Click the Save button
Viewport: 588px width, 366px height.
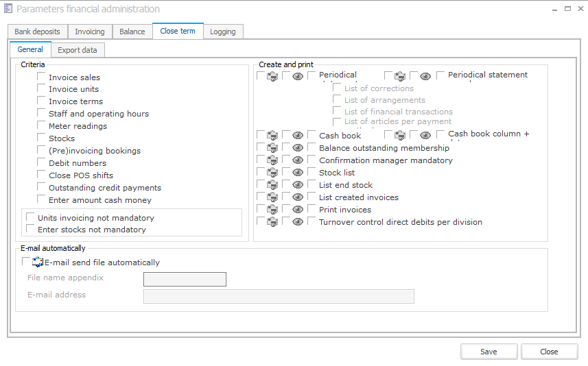click(489, 352)
